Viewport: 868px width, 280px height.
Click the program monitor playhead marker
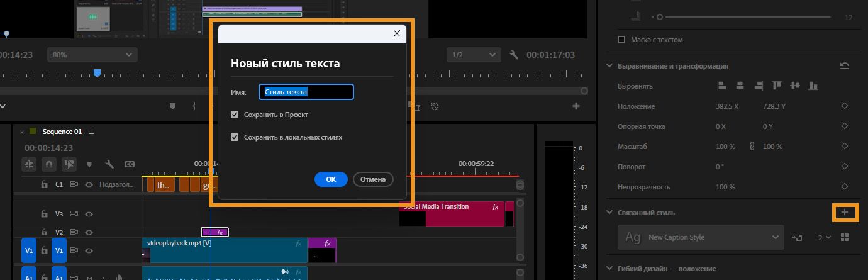click(x=97, y=73)
